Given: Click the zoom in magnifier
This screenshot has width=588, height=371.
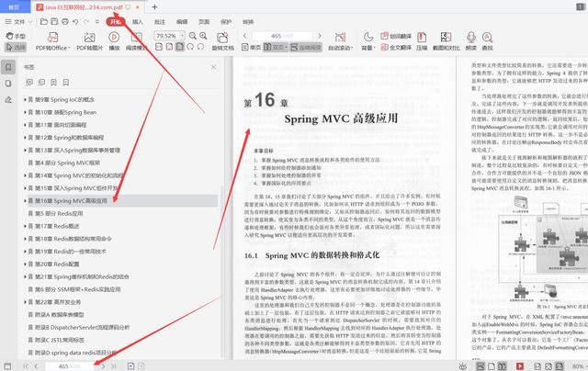Looking at the screenshot, I should [203, 36].
